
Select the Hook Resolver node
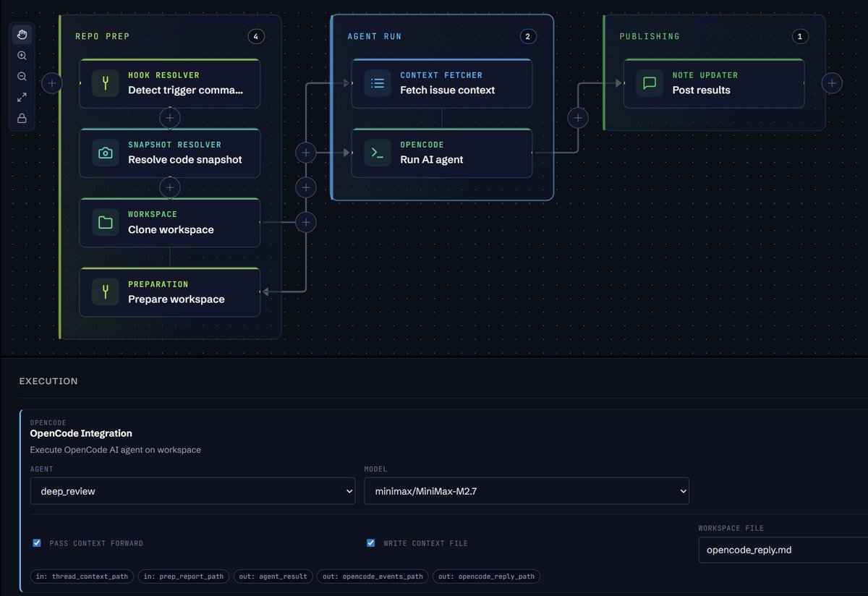point(169,83)
